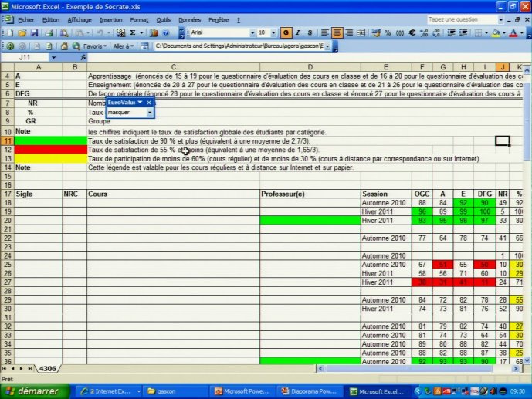Open the Edition menu

(50, 20)
